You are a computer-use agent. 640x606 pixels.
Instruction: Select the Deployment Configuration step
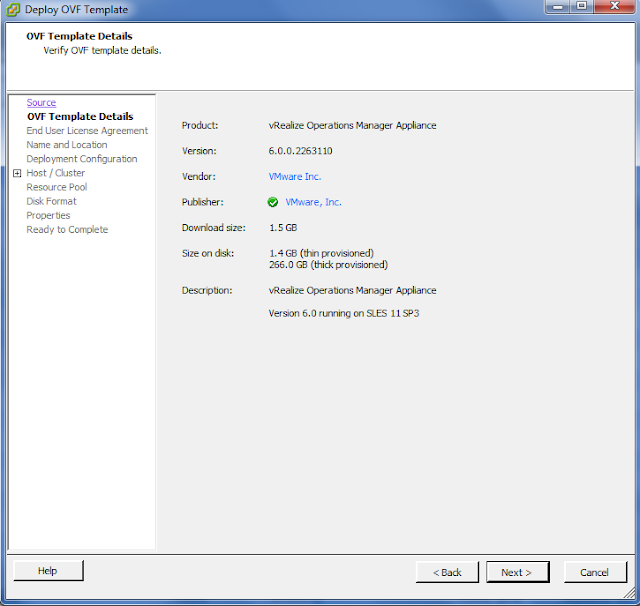[82, 159]
